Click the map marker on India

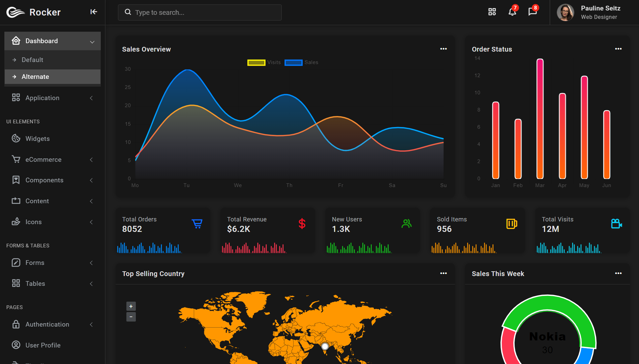click(325, 346)
